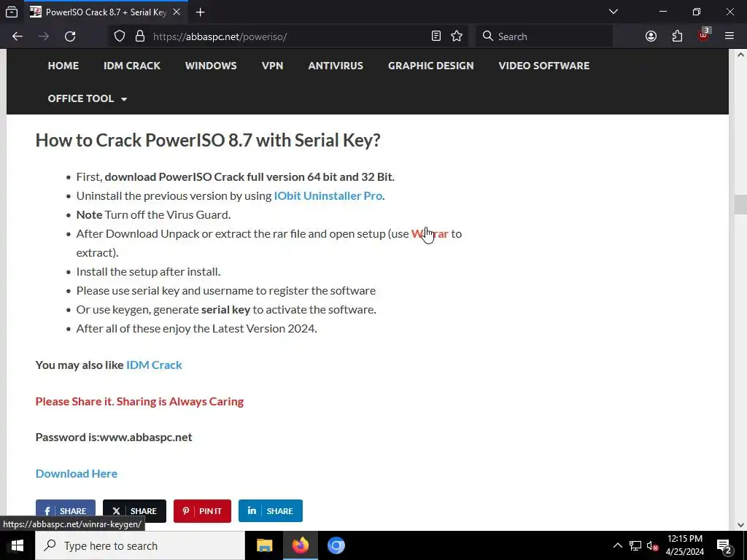
Task: Show site security padlock info
Action: click(140, 36)
